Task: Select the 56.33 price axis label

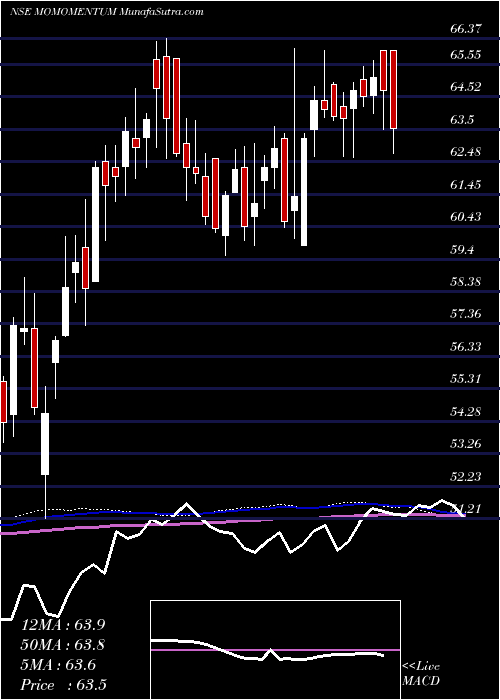Action: coord(466,347)
